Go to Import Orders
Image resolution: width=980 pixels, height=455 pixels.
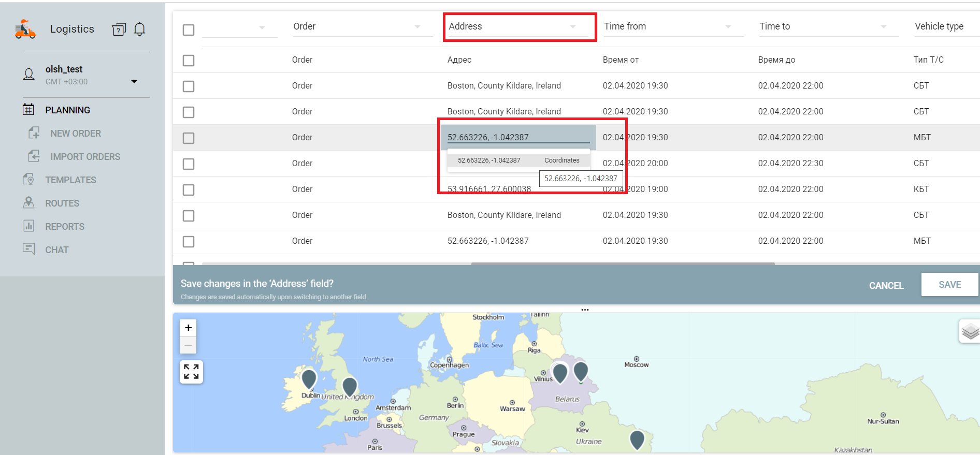85,157
